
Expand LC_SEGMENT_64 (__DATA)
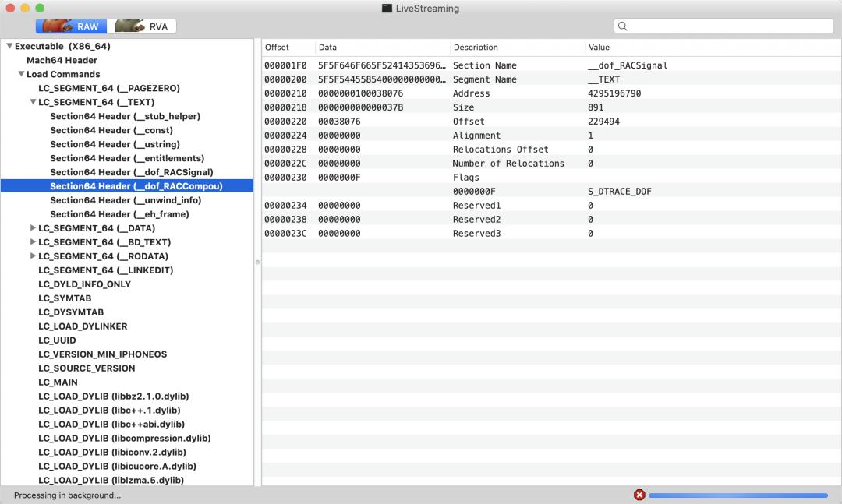tap(31, 228)
